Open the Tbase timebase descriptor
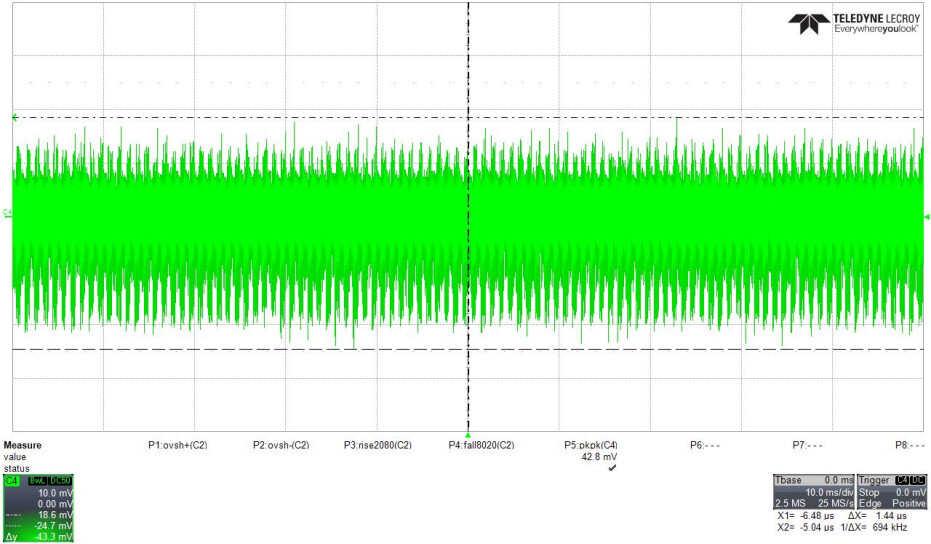Viewport: 931px width, 544px height. click(x=813, y=492)
